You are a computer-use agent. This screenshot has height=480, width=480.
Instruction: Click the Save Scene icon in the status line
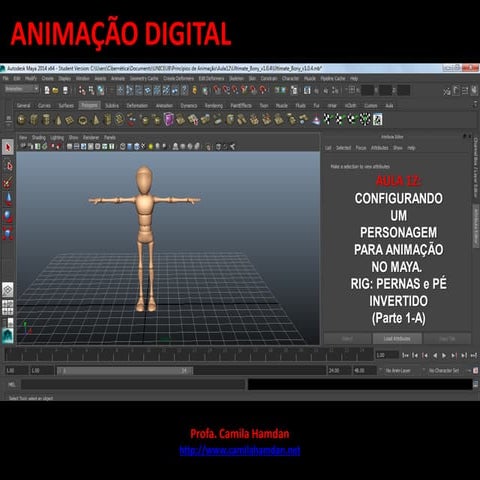click(66, 90)
